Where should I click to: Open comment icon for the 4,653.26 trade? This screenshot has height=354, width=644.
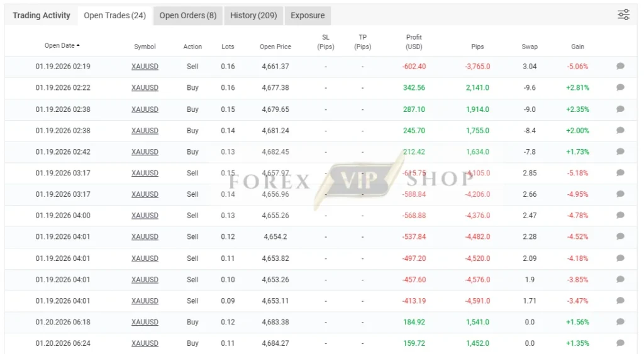click(x=620, y=280)
